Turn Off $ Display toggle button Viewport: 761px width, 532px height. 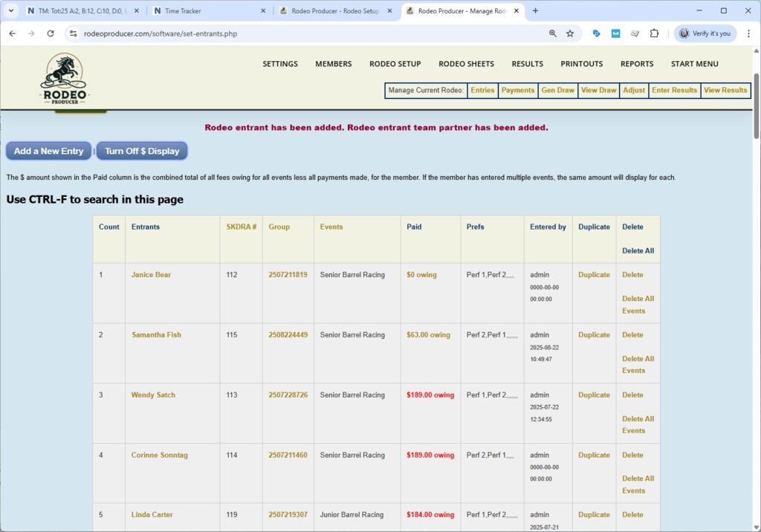[142, 151]
